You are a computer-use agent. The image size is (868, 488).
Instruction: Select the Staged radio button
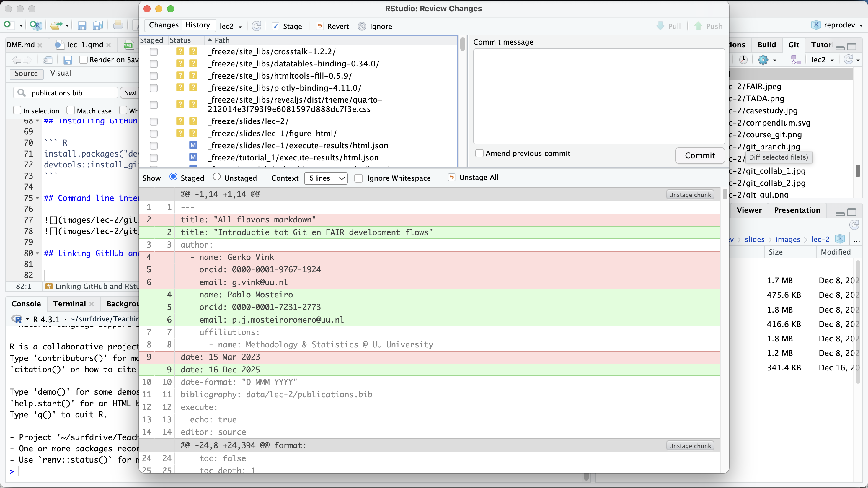coord(173,177)
